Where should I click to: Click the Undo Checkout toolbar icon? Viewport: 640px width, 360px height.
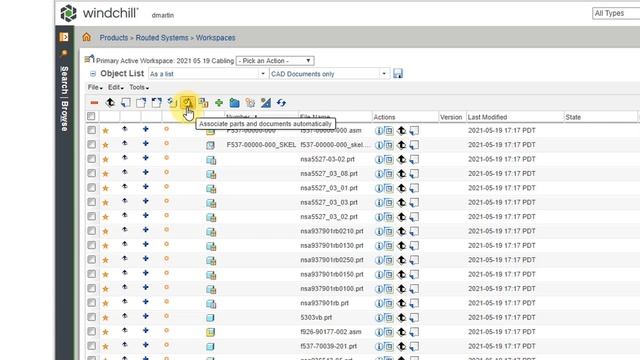[x=156, y=103]
